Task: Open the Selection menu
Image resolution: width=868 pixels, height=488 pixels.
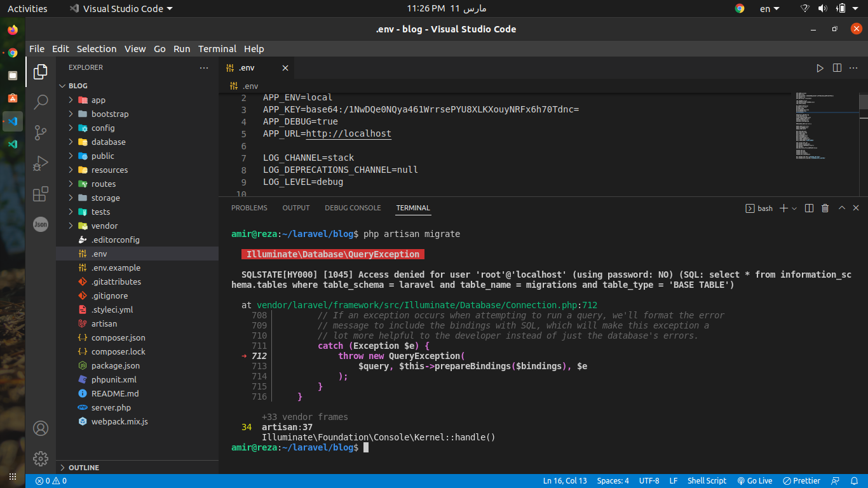Action: (x=97, y=49)
